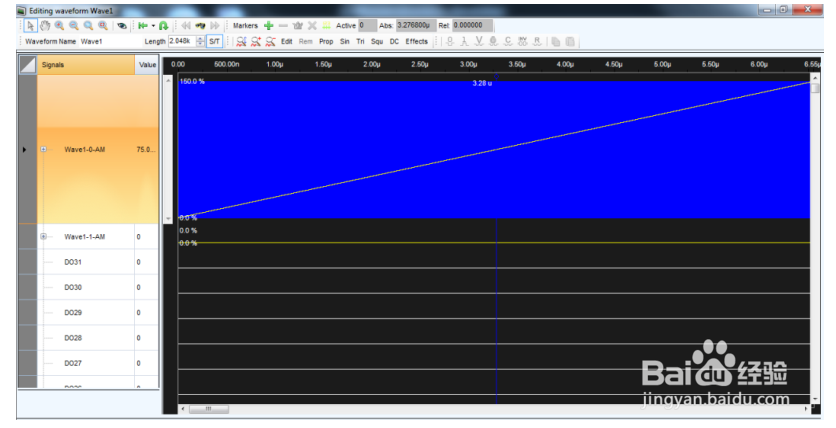Screen dimensions: 836x428
Task: Expand the Wave1-1-AM signal
Action: point(44,237)
